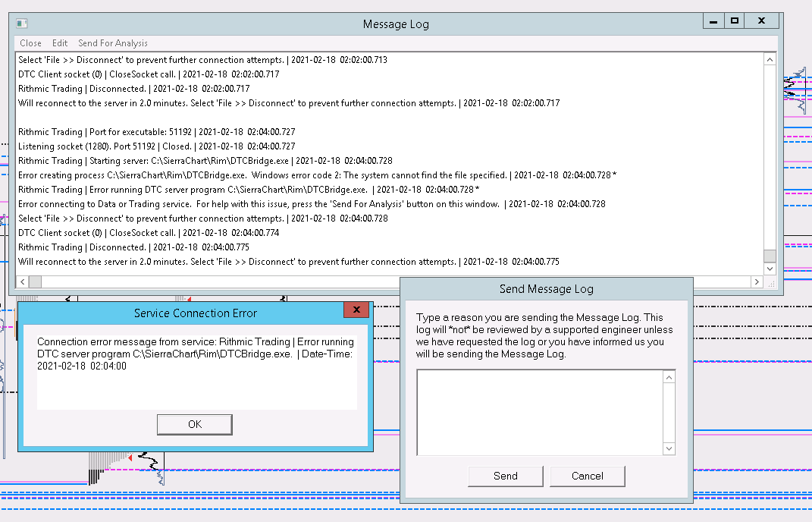
Task: Focus the reason text box in Send Message Log
Action: (x=540, y=413)
